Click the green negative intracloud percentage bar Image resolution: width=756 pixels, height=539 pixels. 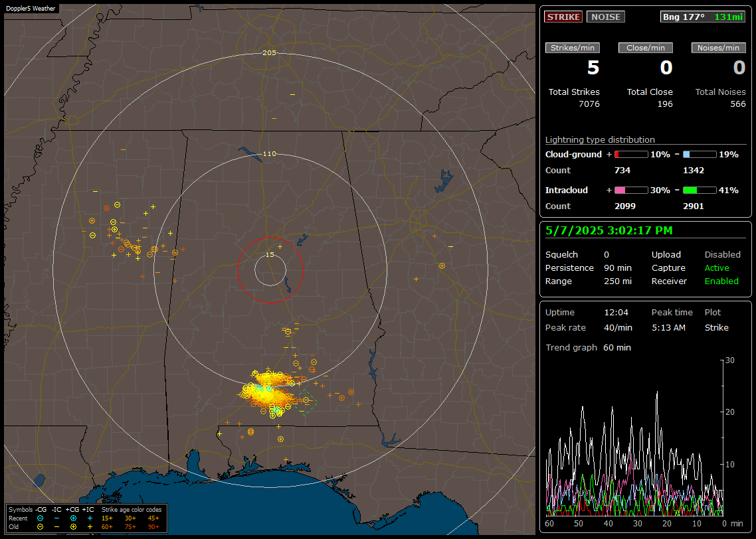click(x=700, y=191)
